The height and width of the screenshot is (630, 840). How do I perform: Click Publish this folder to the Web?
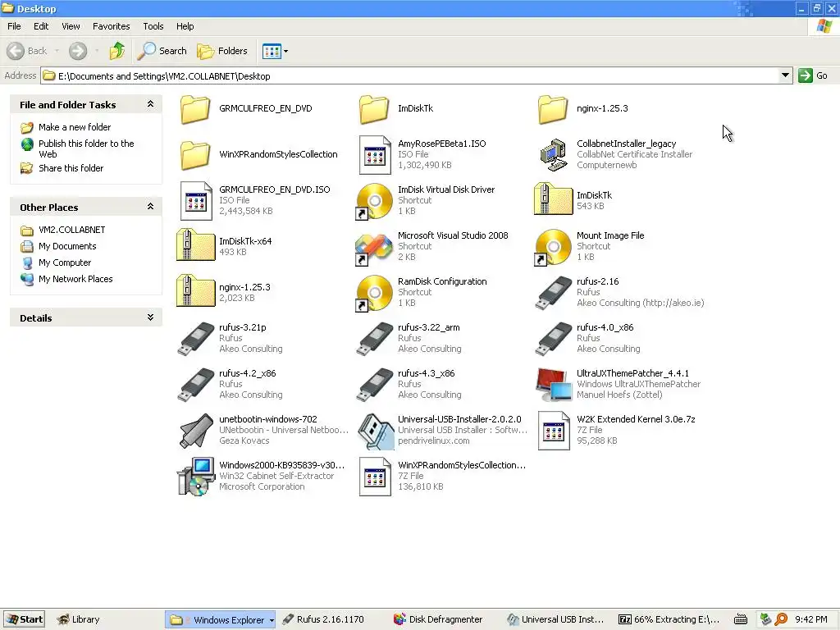click(86, 148)
